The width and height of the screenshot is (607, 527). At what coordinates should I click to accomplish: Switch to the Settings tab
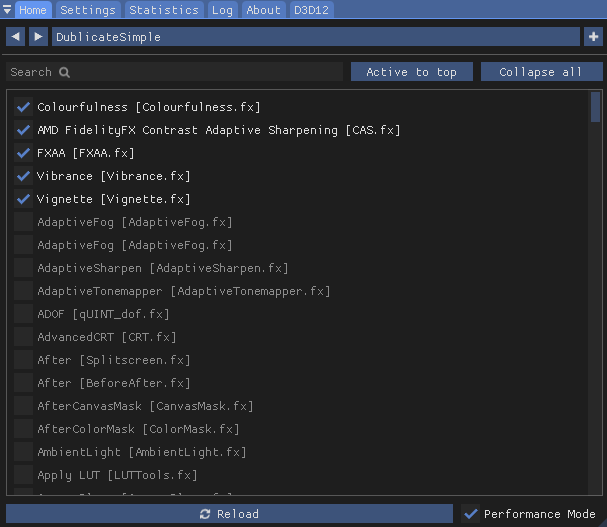(x=88, y=10)
